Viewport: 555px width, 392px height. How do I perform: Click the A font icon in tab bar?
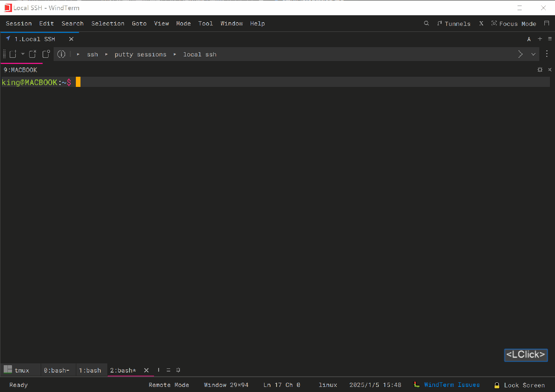(x=529, y=39)
